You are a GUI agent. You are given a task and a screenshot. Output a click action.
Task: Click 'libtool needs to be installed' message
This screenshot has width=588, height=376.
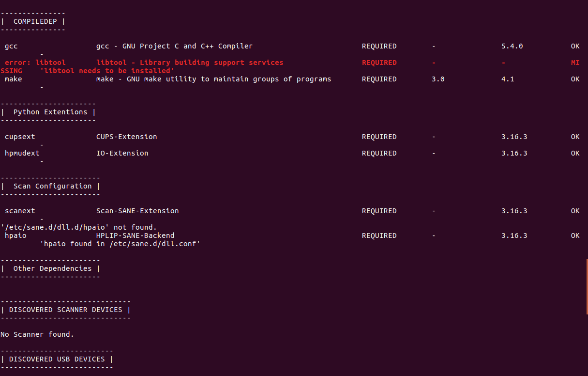pyautogui.click(x=107, y=71)
